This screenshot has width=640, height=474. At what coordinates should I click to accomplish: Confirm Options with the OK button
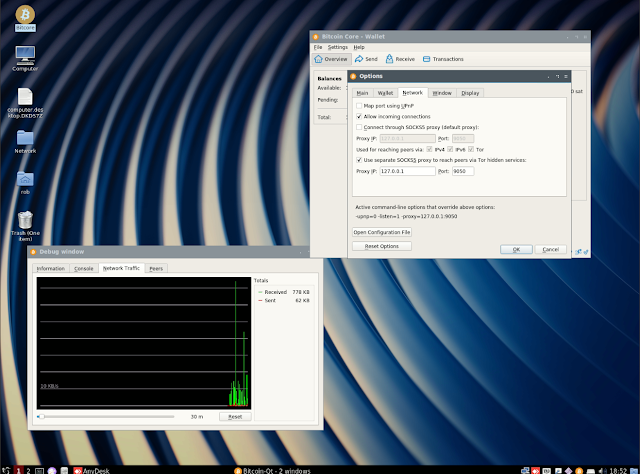pos(516,249)
